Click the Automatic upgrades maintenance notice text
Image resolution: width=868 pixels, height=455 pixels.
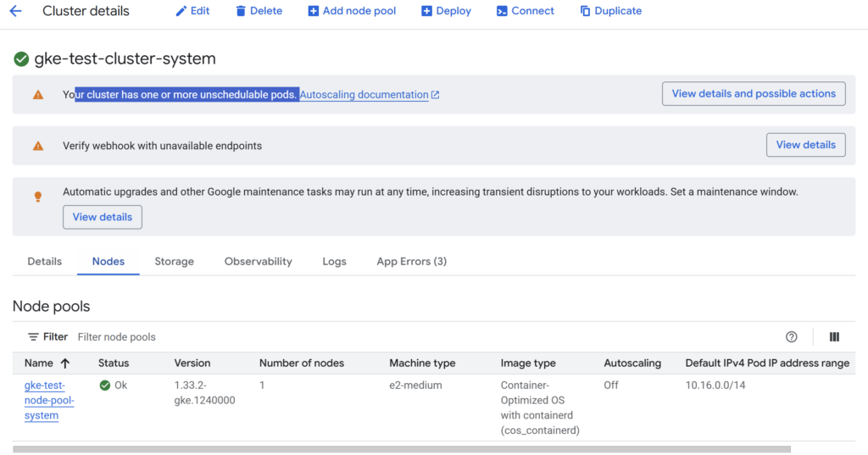430,191
